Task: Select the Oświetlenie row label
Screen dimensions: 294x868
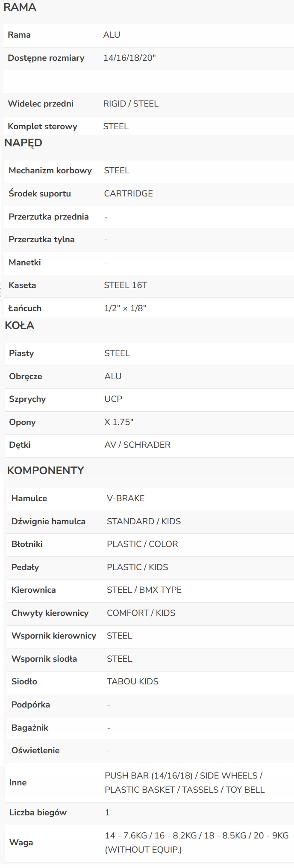Action: (35, 751)
